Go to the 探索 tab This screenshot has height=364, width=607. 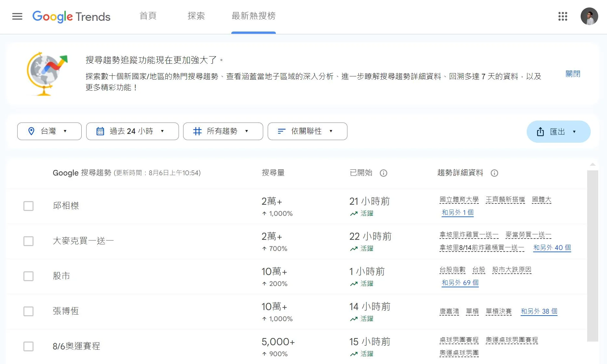click(196, 16)
